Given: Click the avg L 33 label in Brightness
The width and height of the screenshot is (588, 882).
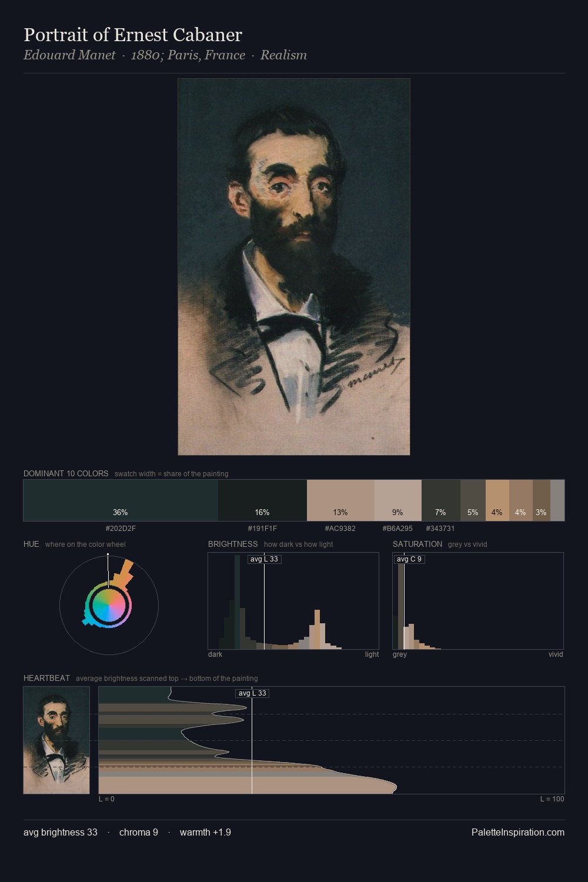Looking at the screenshot, I should coord(264,559).
